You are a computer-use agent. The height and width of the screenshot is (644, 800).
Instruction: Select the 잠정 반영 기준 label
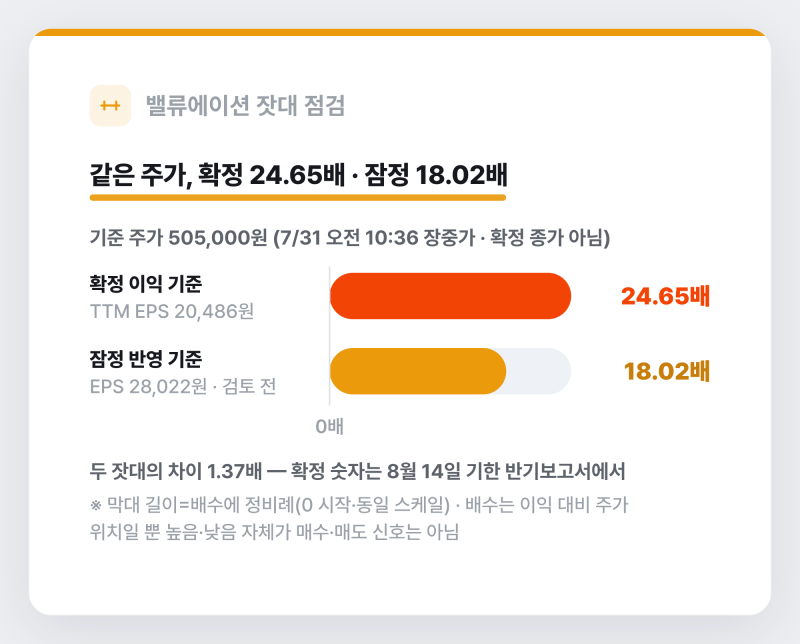pos(146,359)
